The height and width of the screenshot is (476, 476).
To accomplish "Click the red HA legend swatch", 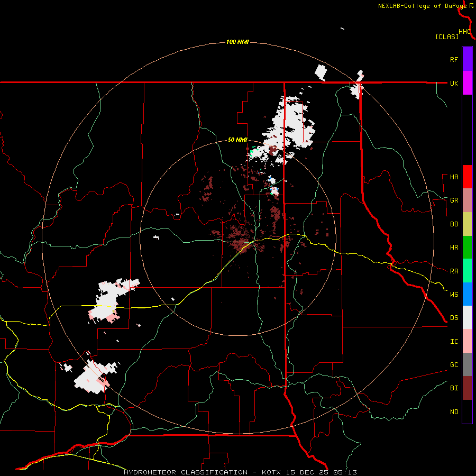I will tap(467, 177).
